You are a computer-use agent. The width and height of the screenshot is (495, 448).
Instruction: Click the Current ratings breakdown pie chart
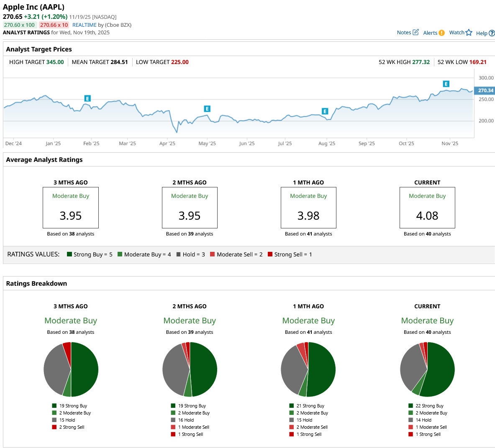pos(427,369)
